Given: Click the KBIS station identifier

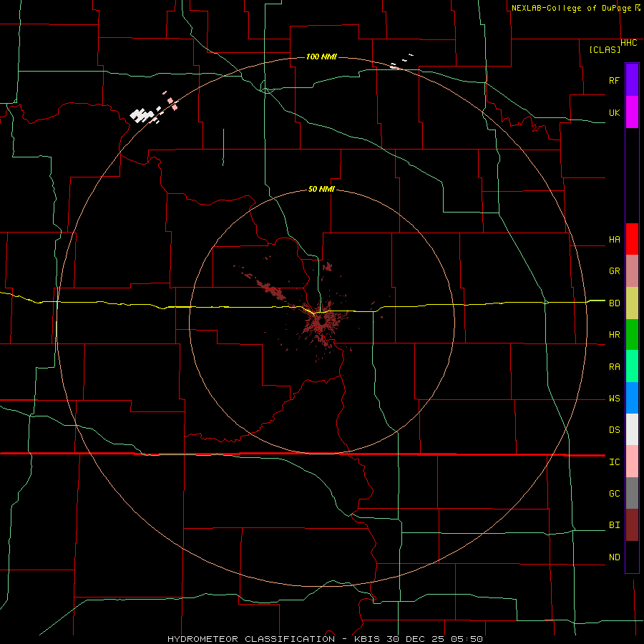Looking at the screenshot, I should click(x=364, y=639).
